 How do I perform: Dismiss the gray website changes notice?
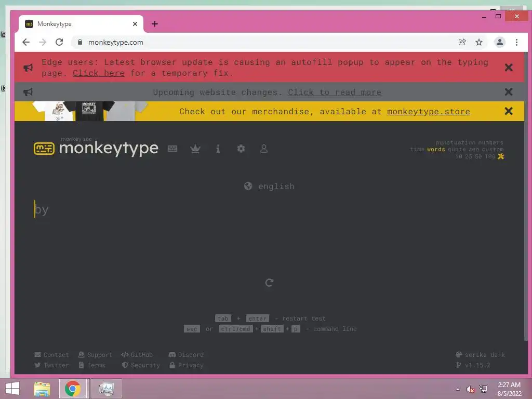[x=508, y=92]
